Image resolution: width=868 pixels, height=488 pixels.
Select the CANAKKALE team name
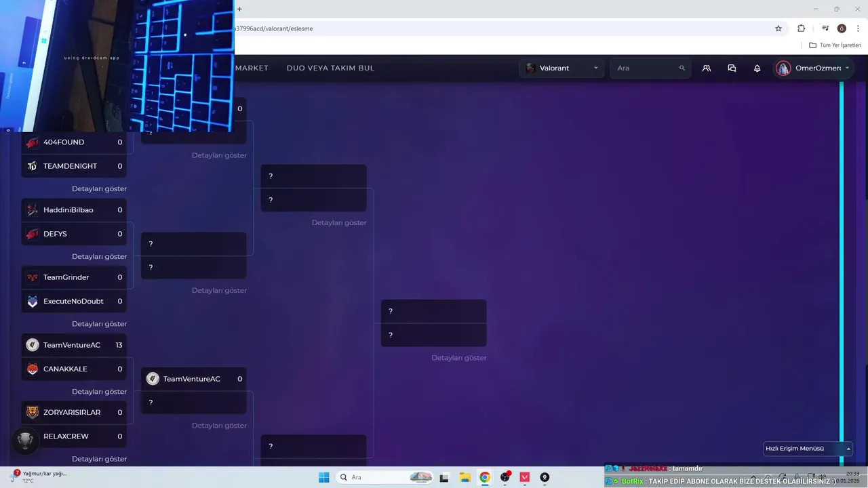tap(65, 369)
